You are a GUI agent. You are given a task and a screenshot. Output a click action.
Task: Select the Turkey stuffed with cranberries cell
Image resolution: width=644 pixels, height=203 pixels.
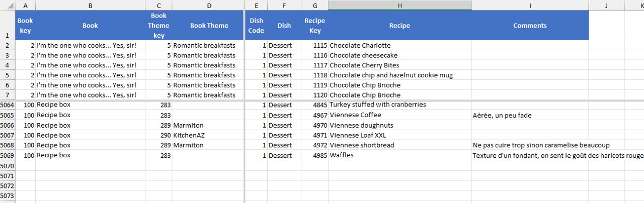point(399,105)
